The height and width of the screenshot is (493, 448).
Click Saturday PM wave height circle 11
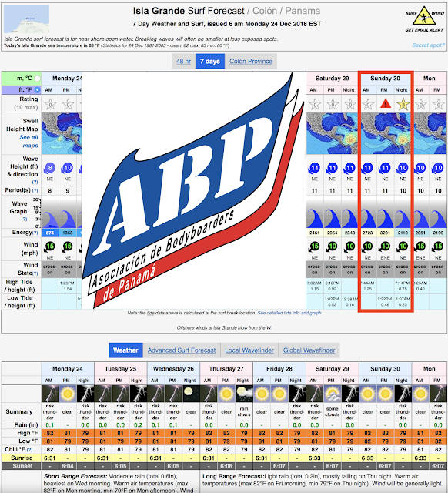point(332,168)
